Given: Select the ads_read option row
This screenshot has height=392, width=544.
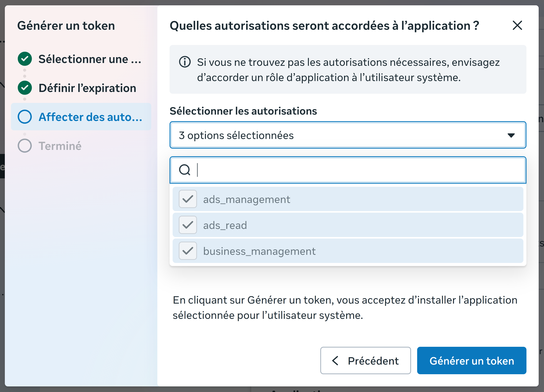Looking at the screenshot, I should click(348, 225).
